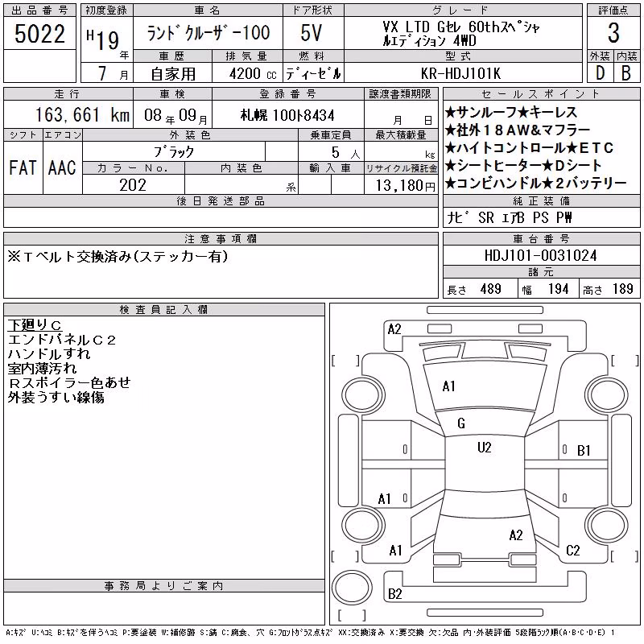Select the color number 202
This screenshot has height=644, width=644.
pyautogui.click(x=133, y=185)
